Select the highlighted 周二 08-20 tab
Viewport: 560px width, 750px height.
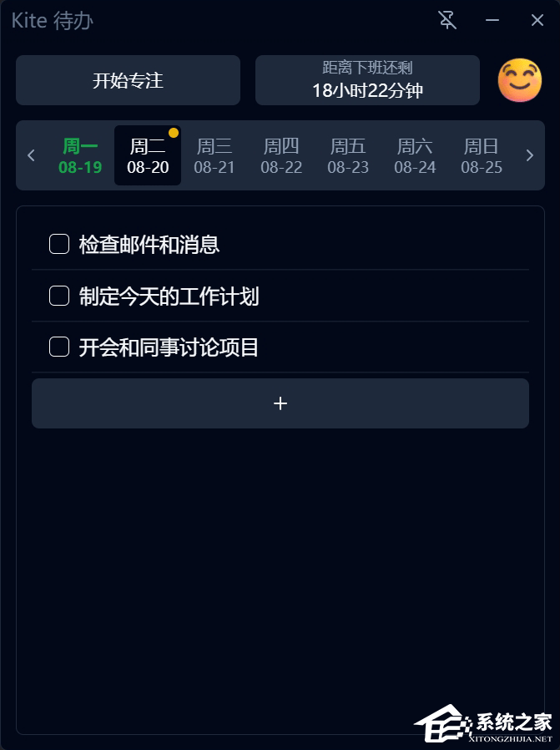pyautogui.click(x=147, y=155)
